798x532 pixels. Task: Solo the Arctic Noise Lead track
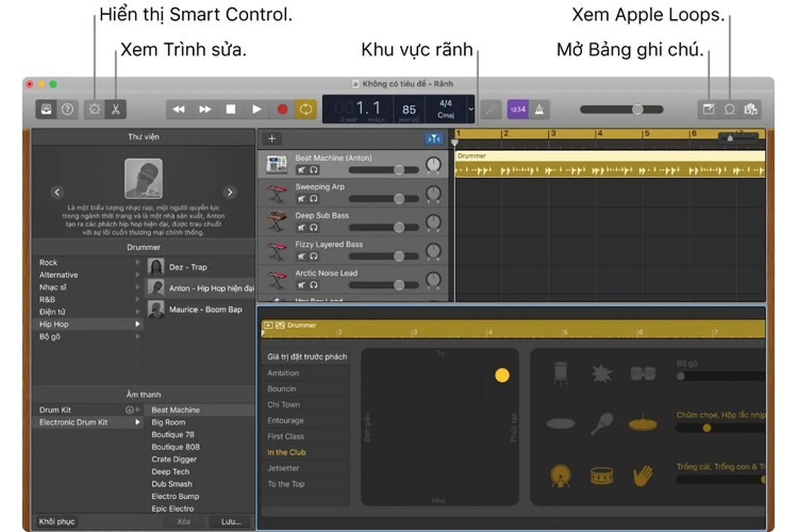coord(314,285)
